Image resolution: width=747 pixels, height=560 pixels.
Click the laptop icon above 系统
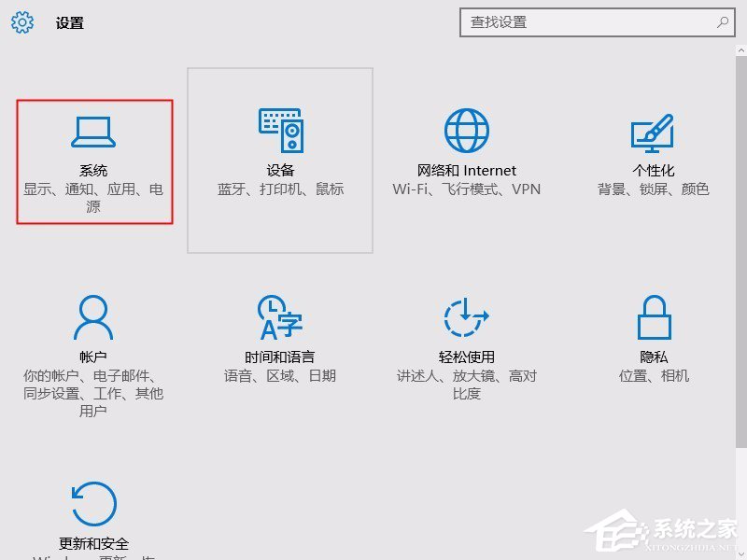[x=93, y=129]
